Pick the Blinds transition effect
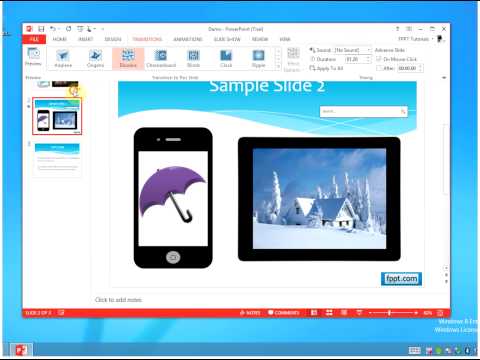Screen dimensions: 480x360 (193, 58)
